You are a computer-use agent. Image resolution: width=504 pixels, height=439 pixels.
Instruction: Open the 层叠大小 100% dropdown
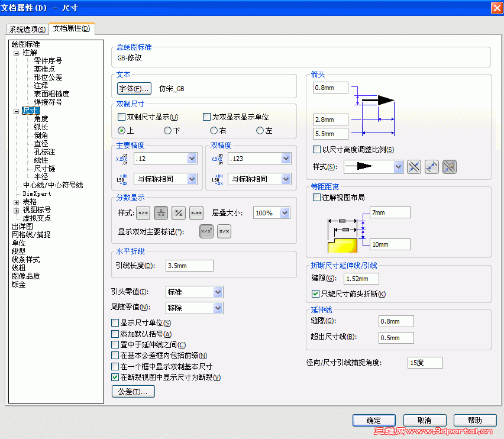(285, 213)
